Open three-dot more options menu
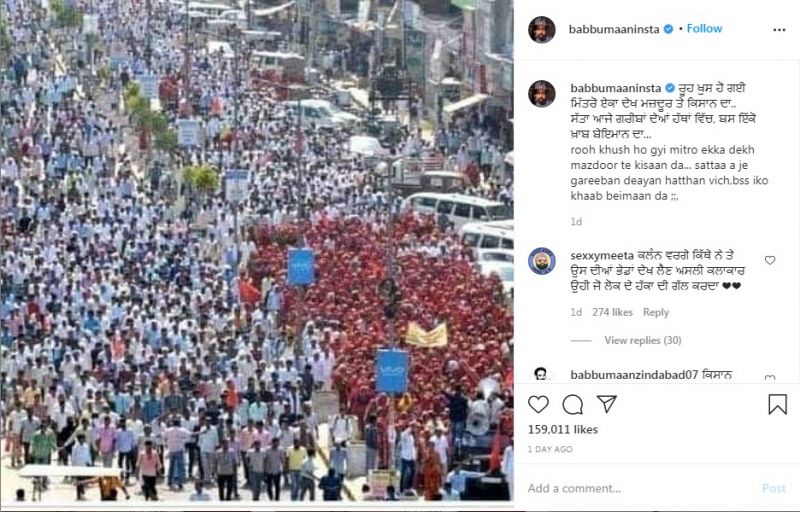800x512 pixels. tap(779, 30)
